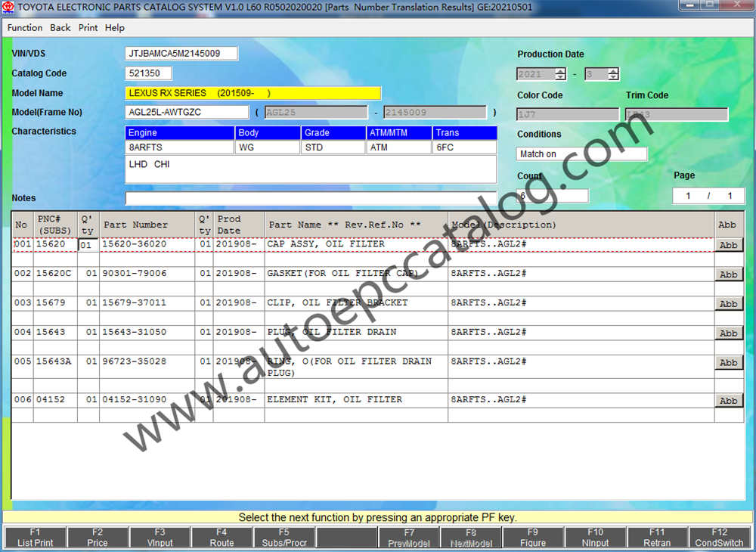Click the 8ARFTS engine value cell
Viewport: 756px width, 552px height.
(x=179, y=147)
